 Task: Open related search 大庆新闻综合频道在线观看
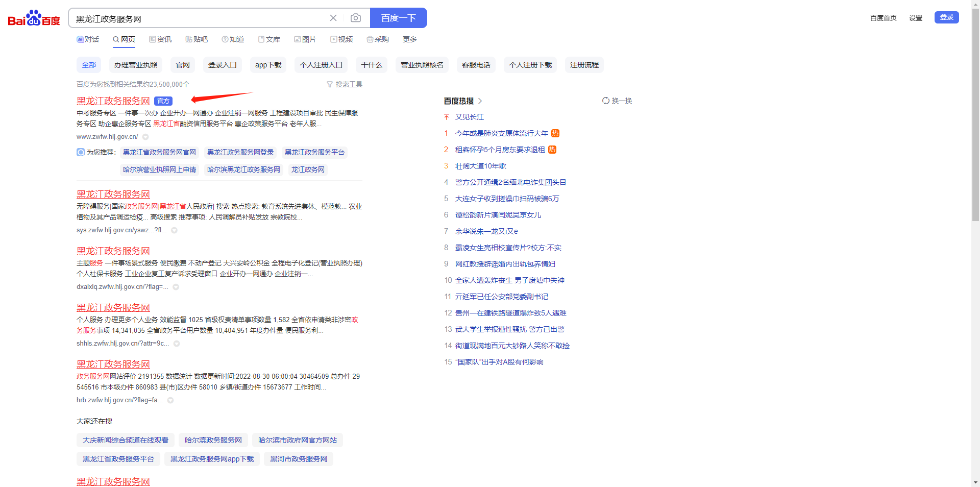coord(126,440)
